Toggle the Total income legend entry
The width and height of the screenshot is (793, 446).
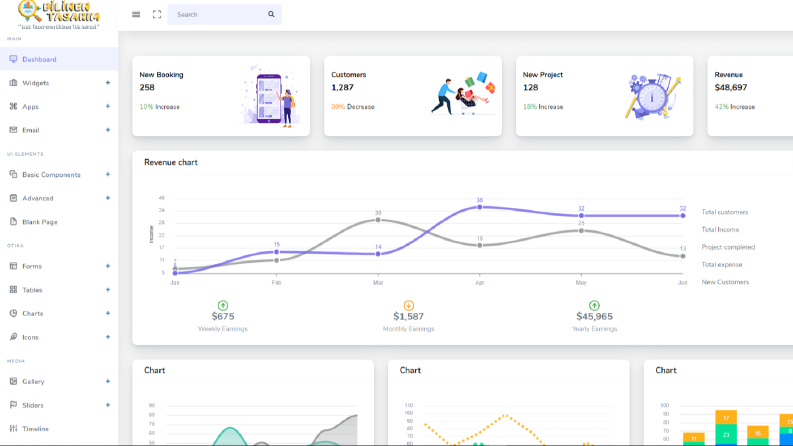coord(720,230)
